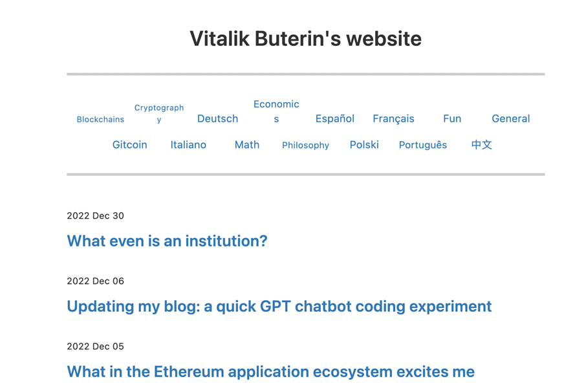The height and width of the screenshot is (392, 573).
Task: Select the Gitcoin category
Action: pos(129,145)
